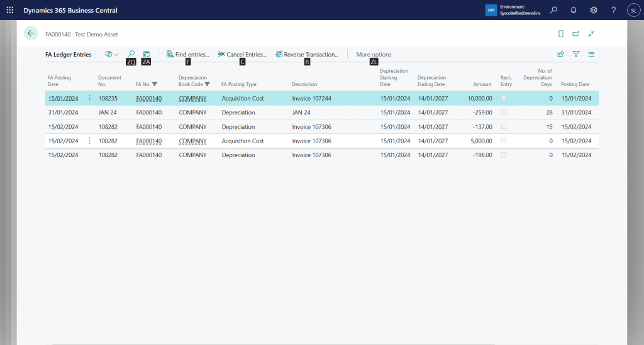Open the More options menu
The width and height of the screenshot is (644, 345).
[x=374, y=55]
